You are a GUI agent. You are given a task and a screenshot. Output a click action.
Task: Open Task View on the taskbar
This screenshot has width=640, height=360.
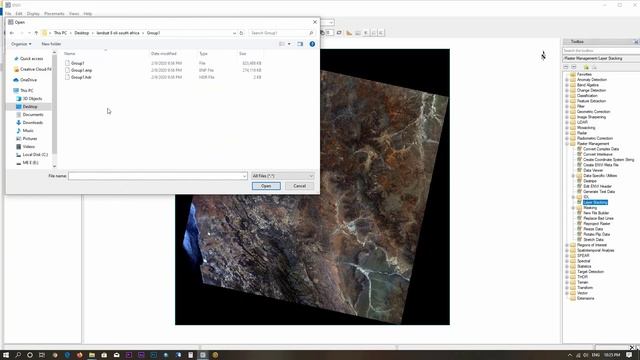point(42,355)
